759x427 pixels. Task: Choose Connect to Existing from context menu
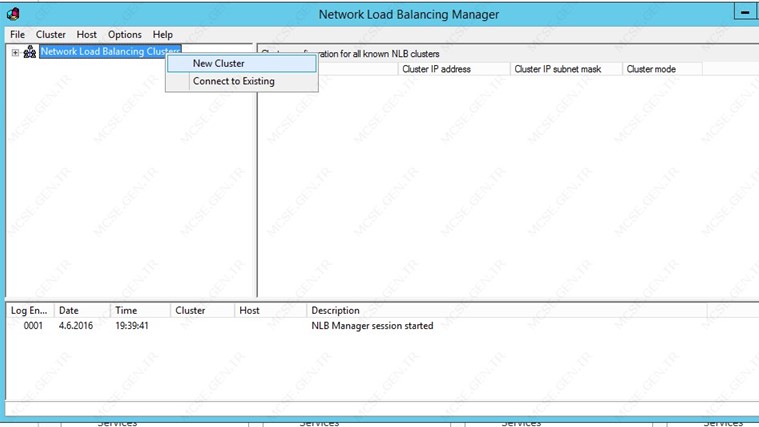pos(242,81)
